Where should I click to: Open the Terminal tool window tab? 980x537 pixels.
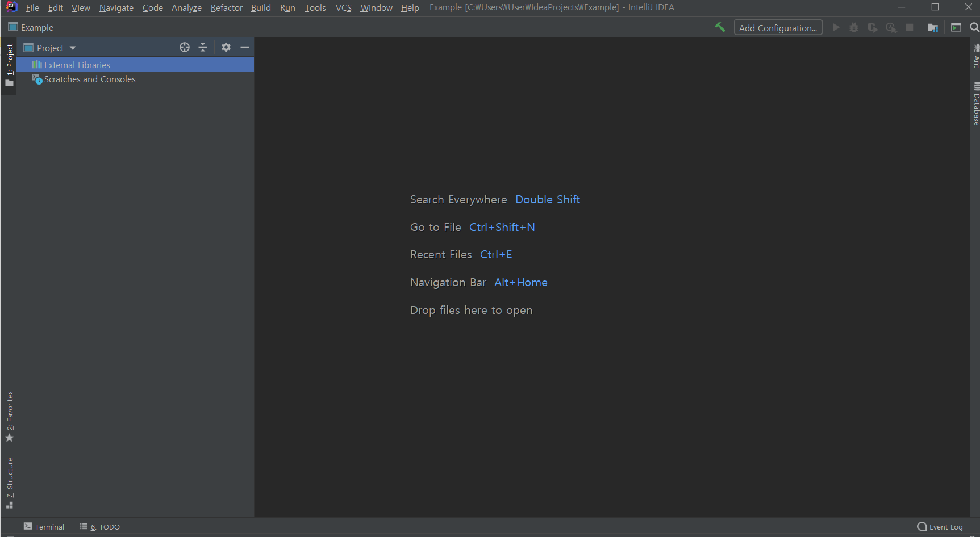tap(44, 527)
